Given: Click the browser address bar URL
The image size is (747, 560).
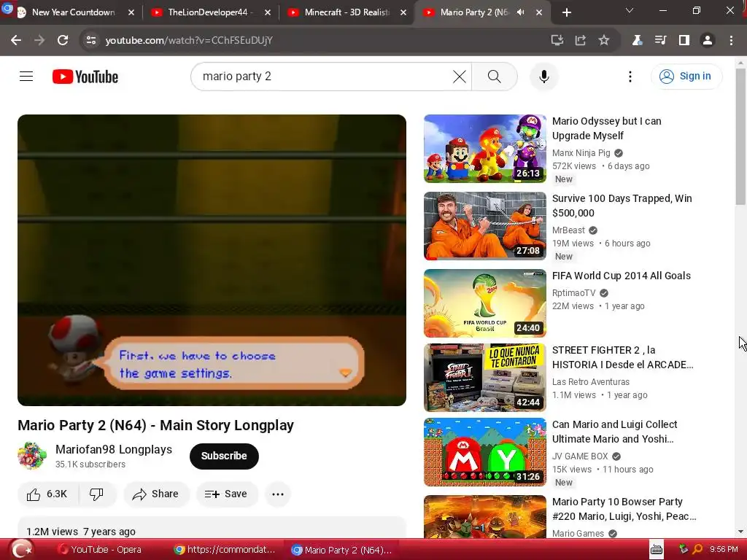Looking at the screenshot, I should (x=189, y=41).
